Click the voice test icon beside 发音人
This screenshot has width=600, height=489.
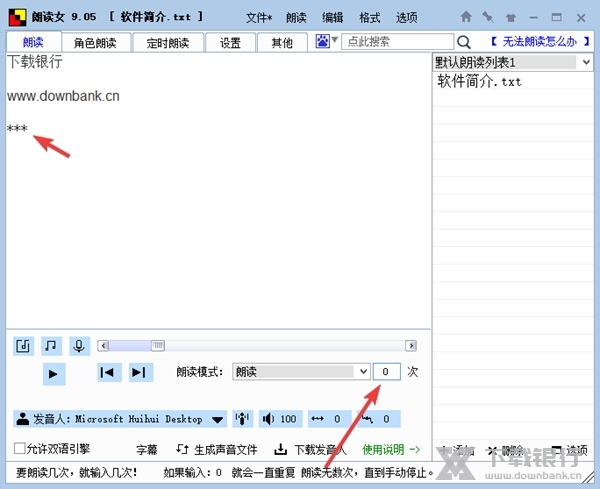[x=242, y=419]
